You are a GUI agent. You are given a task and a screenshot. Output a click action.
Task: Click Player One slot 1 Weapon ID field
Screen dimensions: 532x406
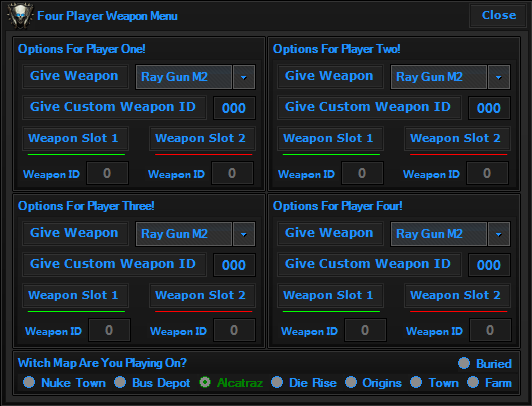[x=108, y=173]
